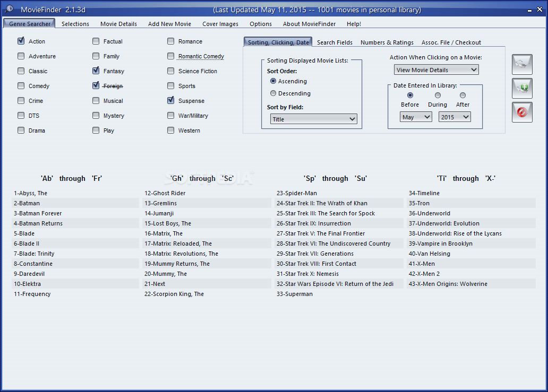Open '28-Star Trek VI: The Undiscovered Country'
This screenshot has width=548, height=392.
tap(333, 243)
